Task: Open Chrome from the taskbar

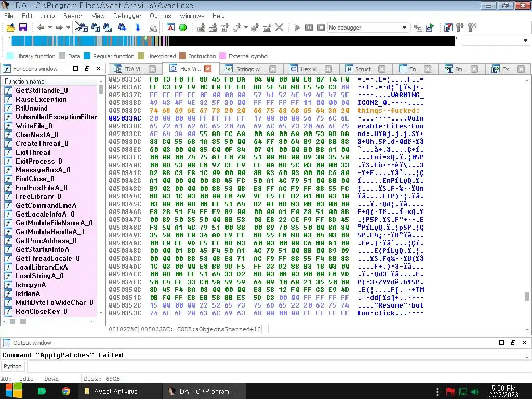Action: (66, 391)
